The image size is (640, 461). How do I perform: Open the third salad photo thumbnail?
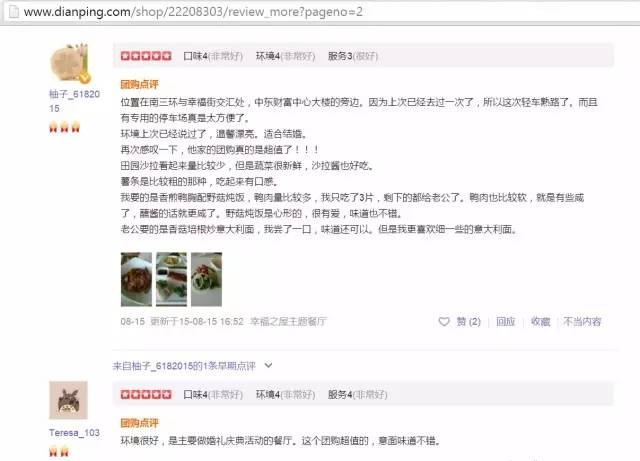coord(207,279)
